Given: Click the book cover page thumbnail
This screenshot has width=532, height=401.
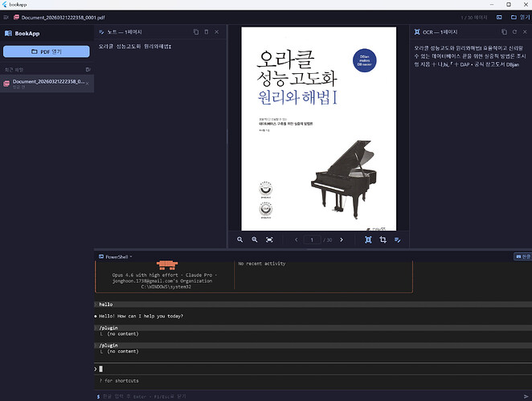Looking at the screenshot, I should (x=318, y=129).
